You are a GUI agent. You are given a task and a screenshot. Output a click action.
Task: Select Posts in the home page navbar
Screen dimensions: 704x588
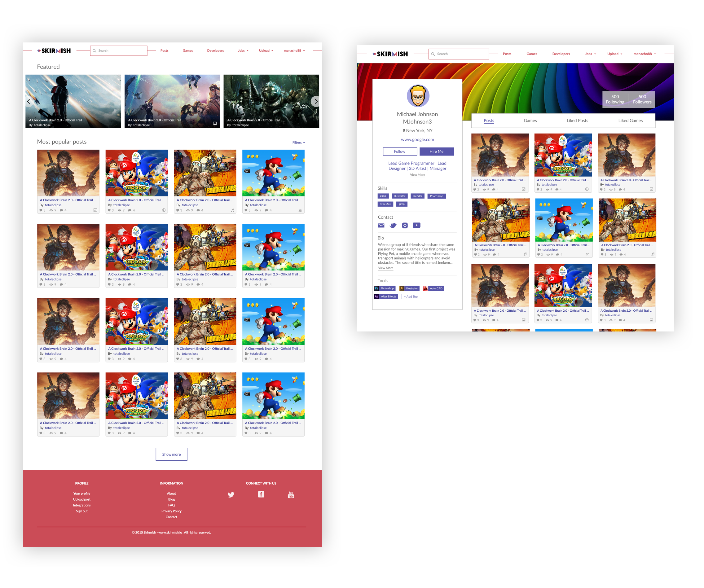click(x=164, y=50)
